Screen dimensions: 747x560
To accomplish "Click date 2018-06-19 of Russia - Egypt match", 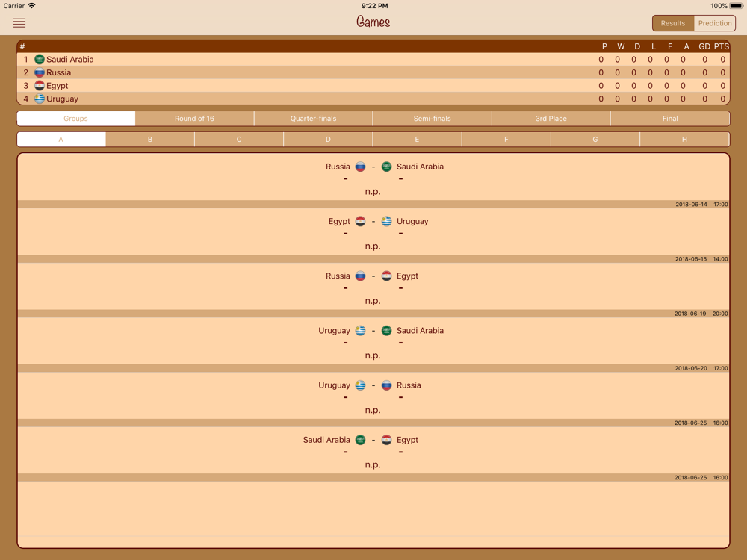I will coord(690,314).
